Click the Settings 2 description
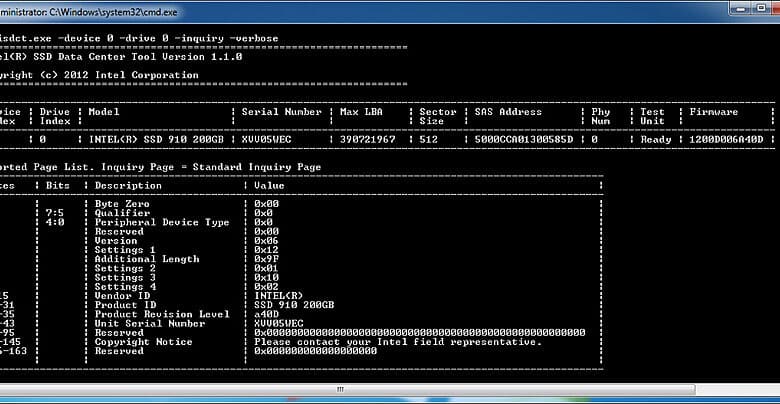Image resolution: width=780 pixels, height=404 pixels. [125, 268]
